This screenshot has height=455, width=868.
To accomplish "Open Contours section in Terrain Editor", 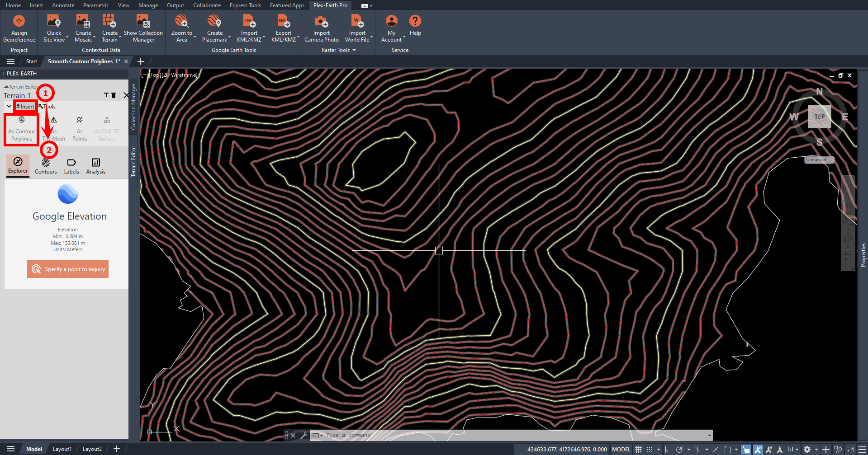I will [x=46, y=166].
